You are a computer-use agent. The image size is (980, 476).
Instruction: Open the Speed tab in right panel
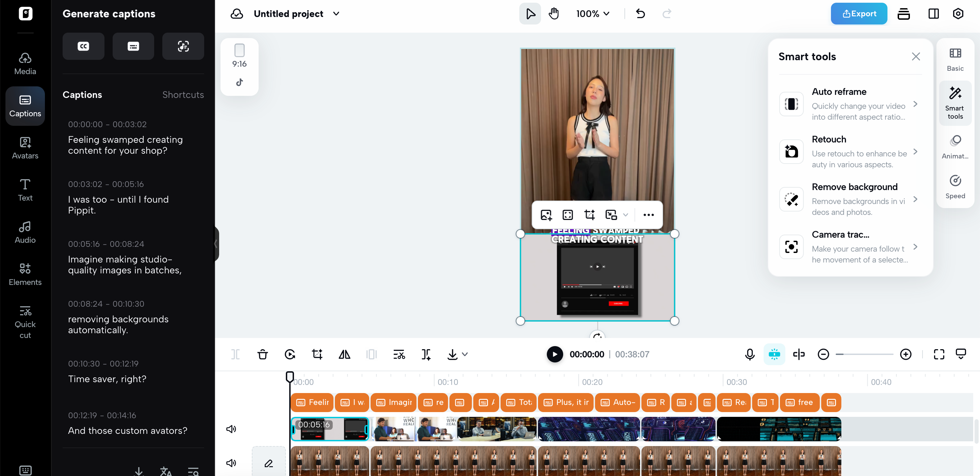click(x=955, y=186)
